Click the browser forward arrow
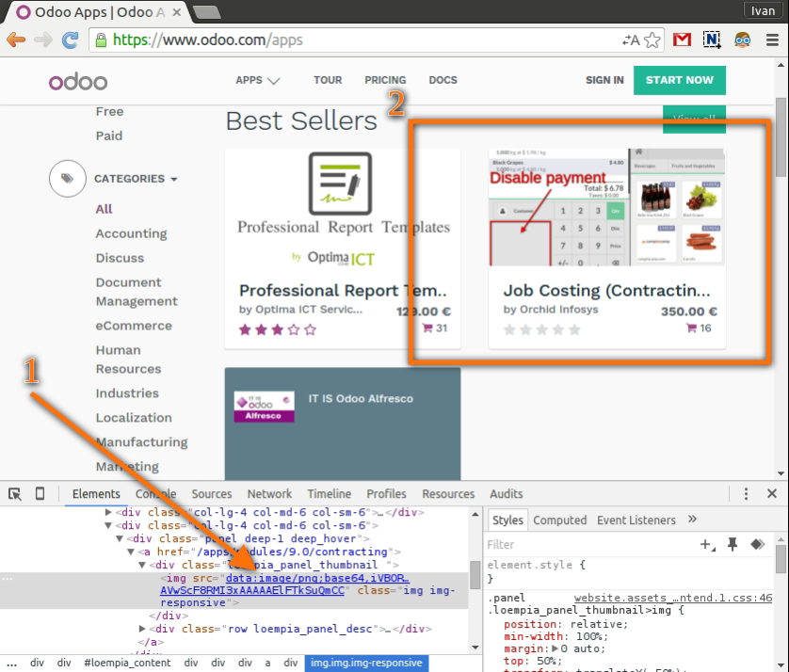 point(43,40)
